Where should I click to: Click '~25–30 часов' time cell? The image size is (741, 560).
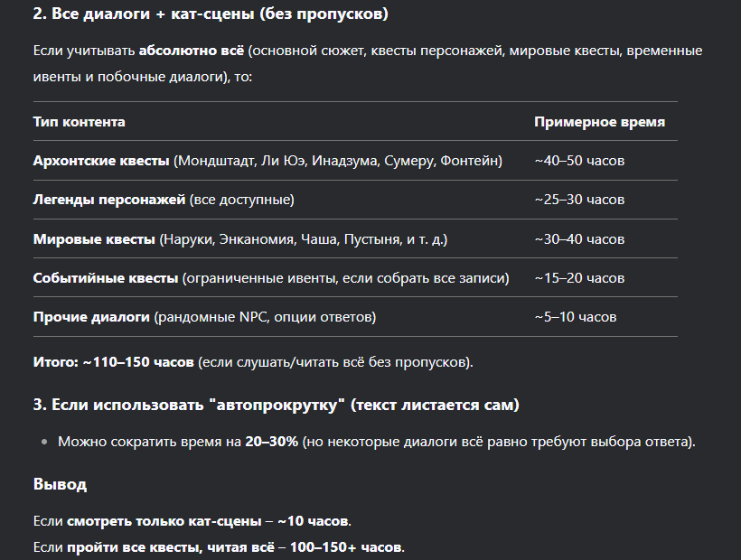pyautogui.click(x=579, y=200)
